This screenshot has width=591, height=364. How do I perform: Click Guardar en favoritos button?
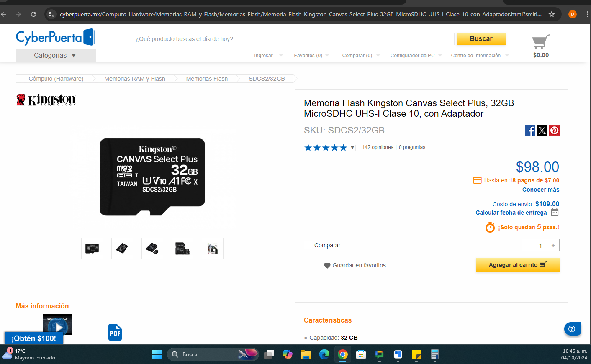point(357,265)
